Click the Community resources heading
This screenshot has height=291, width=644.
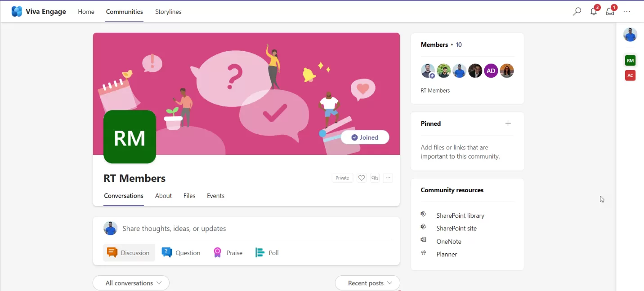tap(452, 190)
